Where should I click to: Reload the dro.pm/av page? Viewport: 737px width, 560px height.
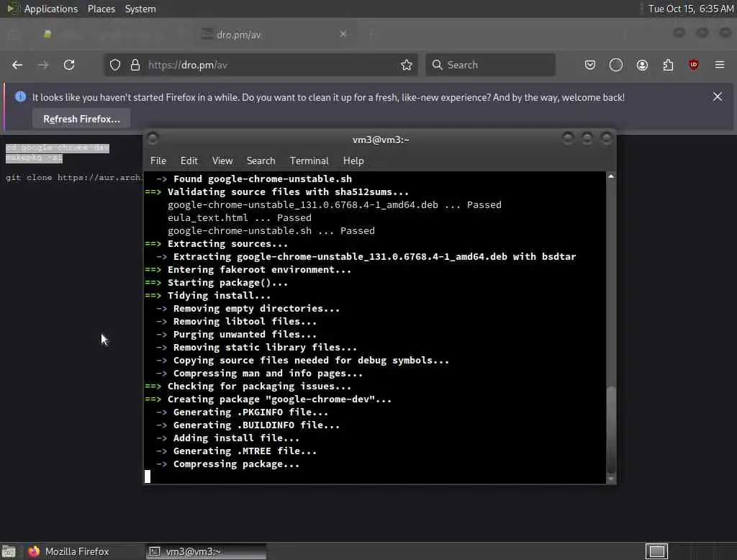tap(69, 65)
